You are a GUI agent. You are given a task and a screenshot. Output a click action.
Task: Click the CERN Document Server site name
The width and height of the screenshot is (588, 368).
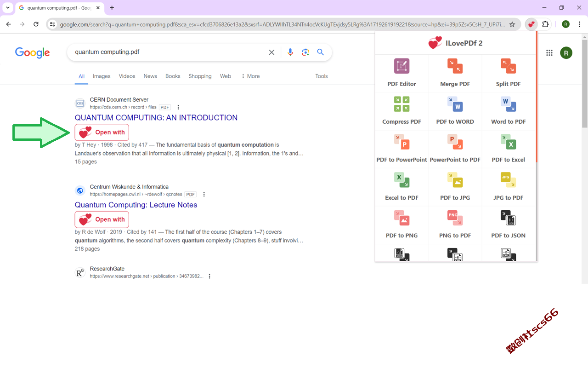[119, 100]
